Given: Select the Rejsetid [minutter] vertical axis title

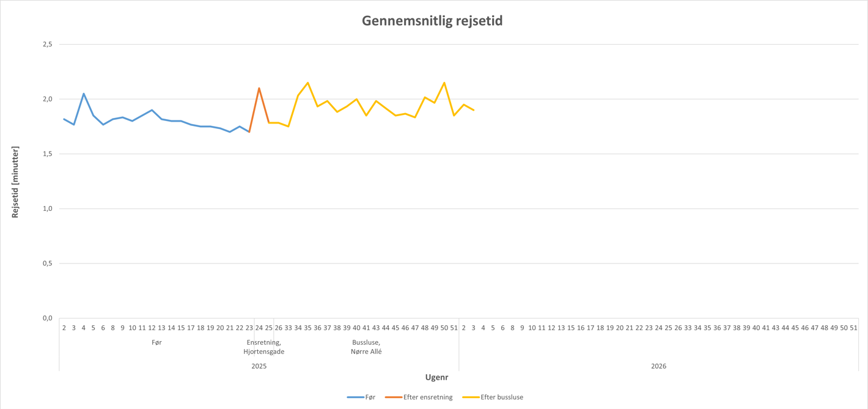Looking at the screenshot, I should coord(15,182).
